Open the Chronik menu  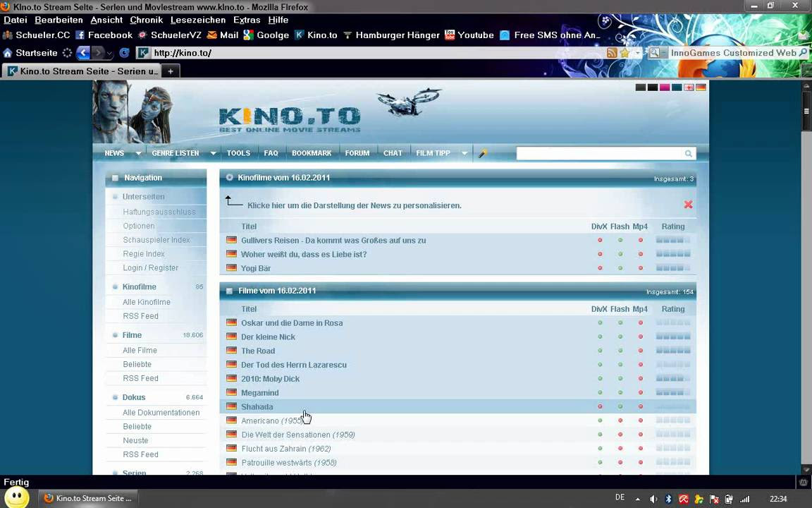tap(146, 20)
